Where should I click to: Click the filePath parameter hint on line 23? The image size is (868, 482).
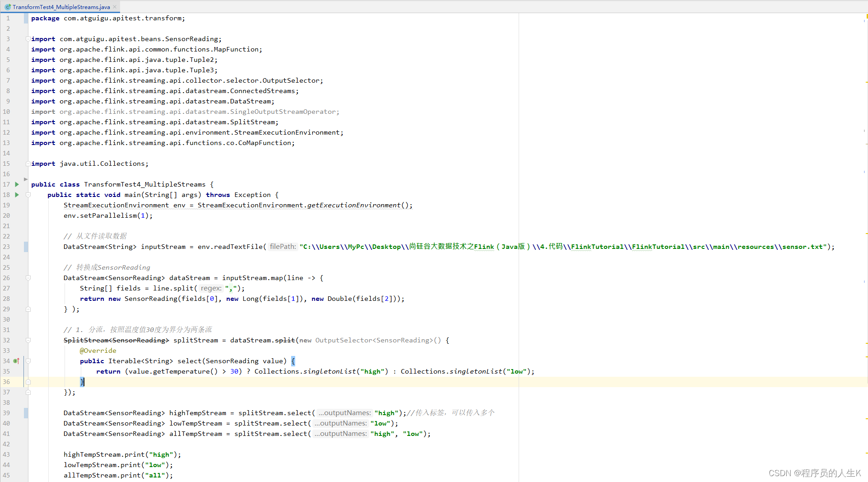(x=283, y=247)
